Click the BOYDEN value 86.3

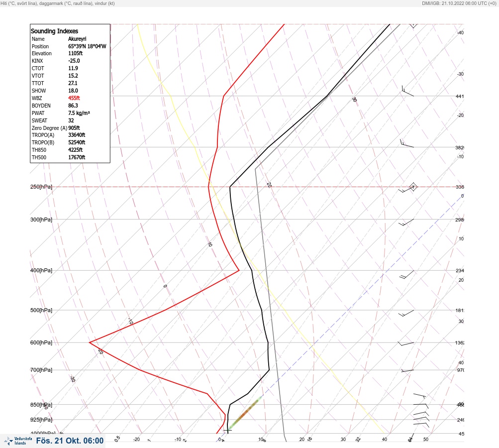[x=73, y=106]
